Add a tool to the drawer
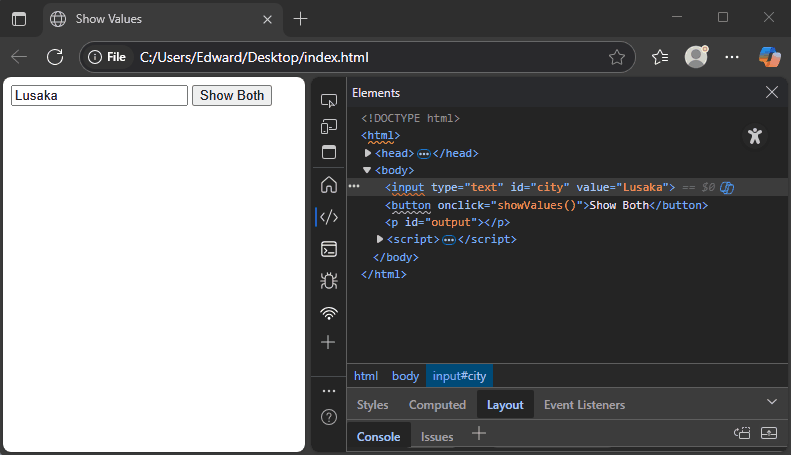The height and width of the screenshot is (455, 791). coord(479,433)
